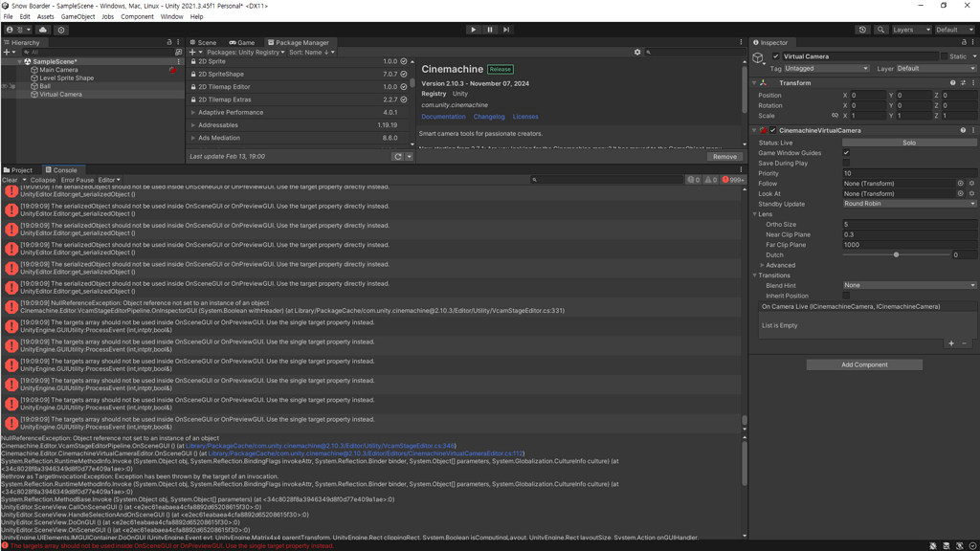Click the Solo button

click(x=909, y=143)
